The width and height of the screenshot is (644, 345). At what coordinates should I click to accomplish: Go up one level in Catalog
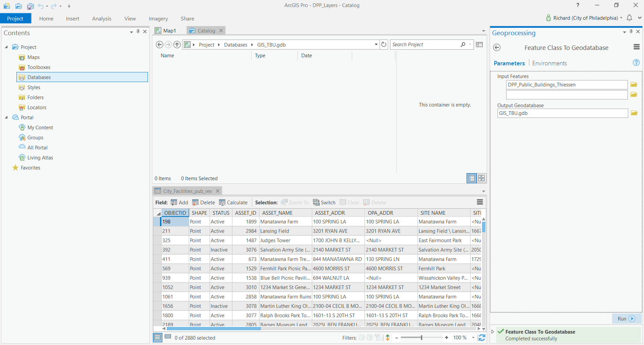click(177, 45)
